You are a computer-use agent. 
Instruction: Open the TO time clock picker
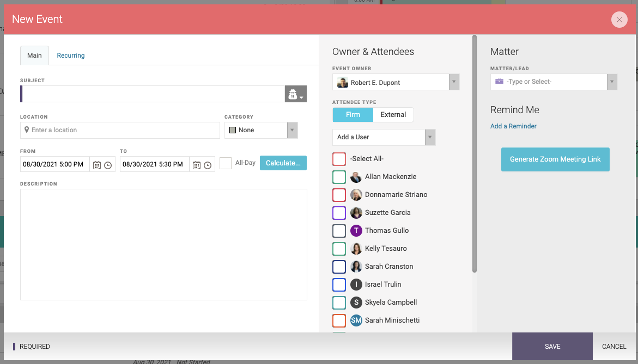pos(208,165)
